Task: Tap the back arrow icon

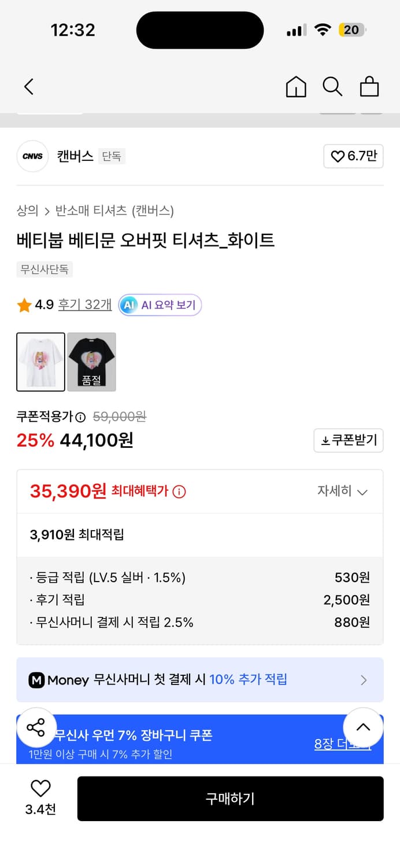Action: tap(28, 86)
